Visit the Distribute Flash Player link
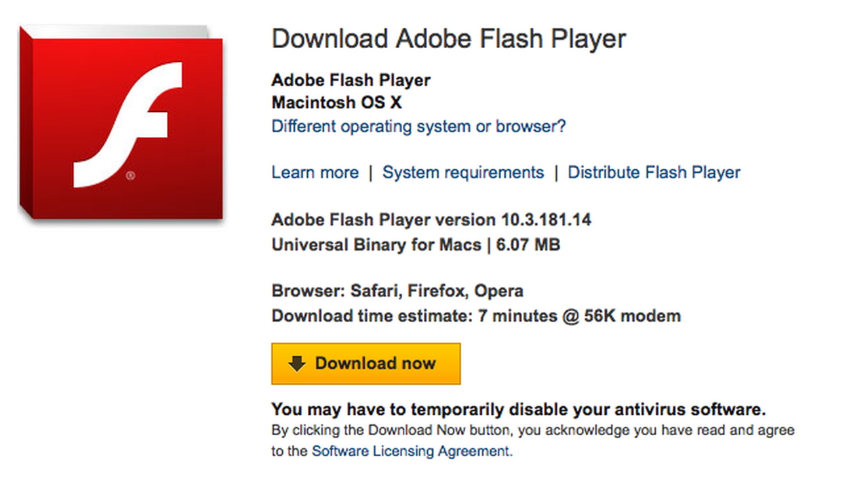 [654, 173]
